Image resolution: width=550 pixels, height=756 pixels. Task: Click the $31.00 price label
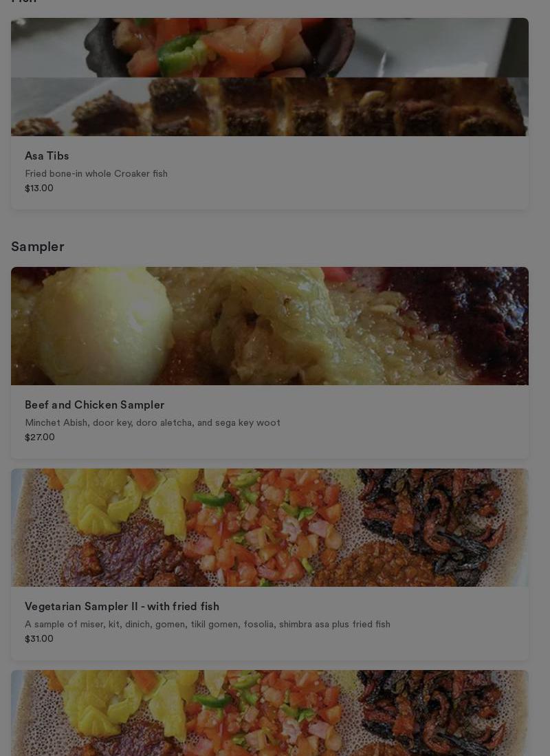tap(39, 639)
